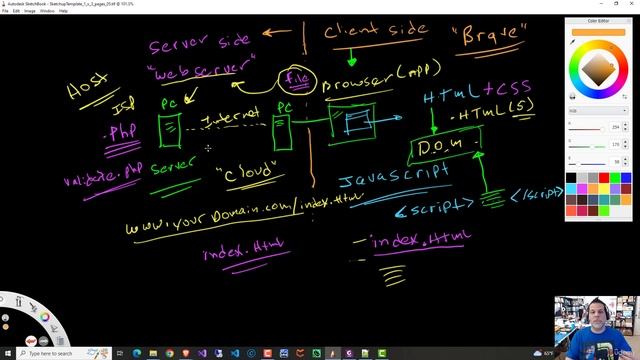
Task: Decrease the green channel value with stepper
Action: [x=625, y=147]
